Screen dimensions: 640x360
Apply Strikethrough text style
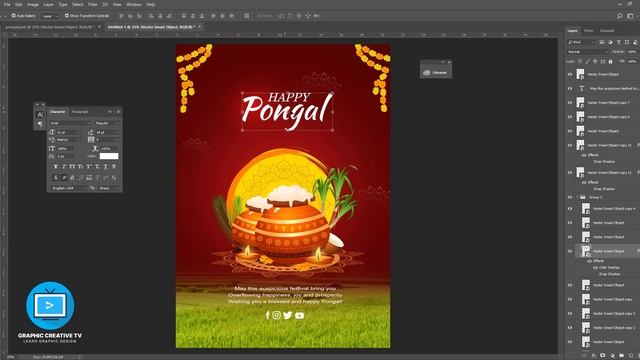[x=114, y=167]
